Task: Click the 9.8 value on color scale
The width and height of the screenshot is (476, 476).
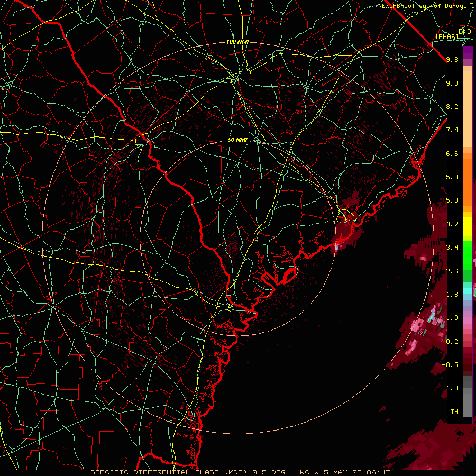Action: click(452, 59)
